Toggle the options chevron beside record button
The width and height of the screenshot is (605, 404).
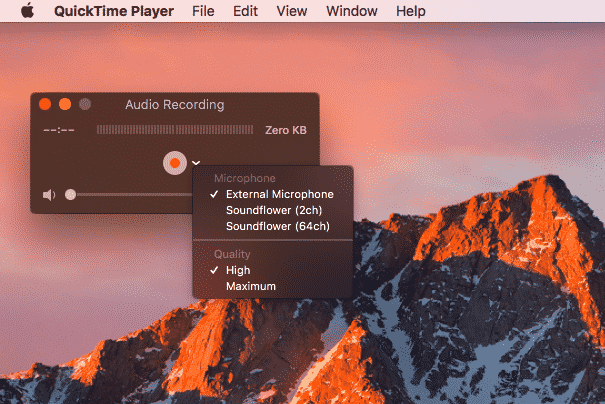tap(196, 163)
